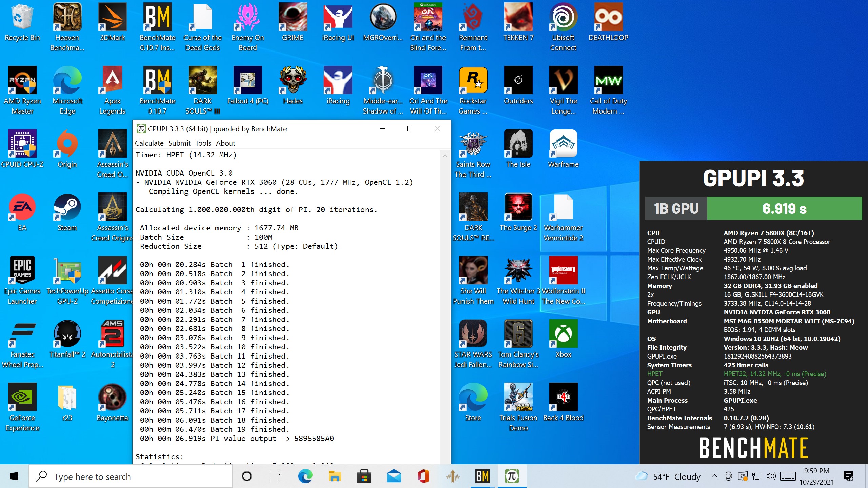Viewport: 868px width, 488px height.
Task: Click the scroll-up arrow in GPUPI output
Action: [x=445, y=156]
